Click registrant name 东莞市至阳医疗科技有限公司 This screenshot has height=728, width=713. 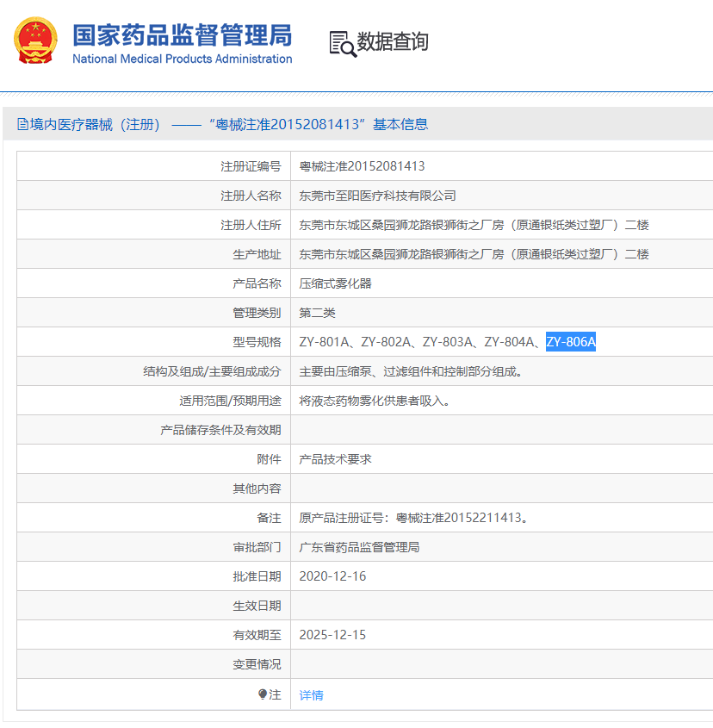coord(377,196)
